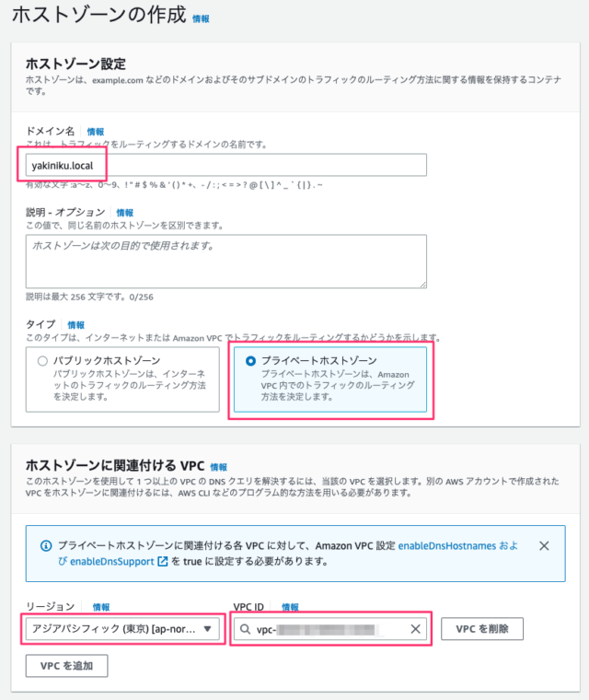Click the region dropdown arrow icon
The height and width of the screenshot is (700, 589).
(207, 629)
